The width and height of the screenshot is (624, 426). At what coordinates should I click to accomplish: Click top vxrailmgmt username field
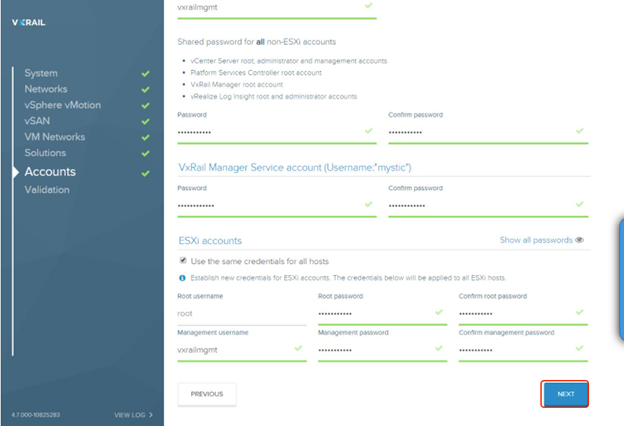[x=277, y=9]
